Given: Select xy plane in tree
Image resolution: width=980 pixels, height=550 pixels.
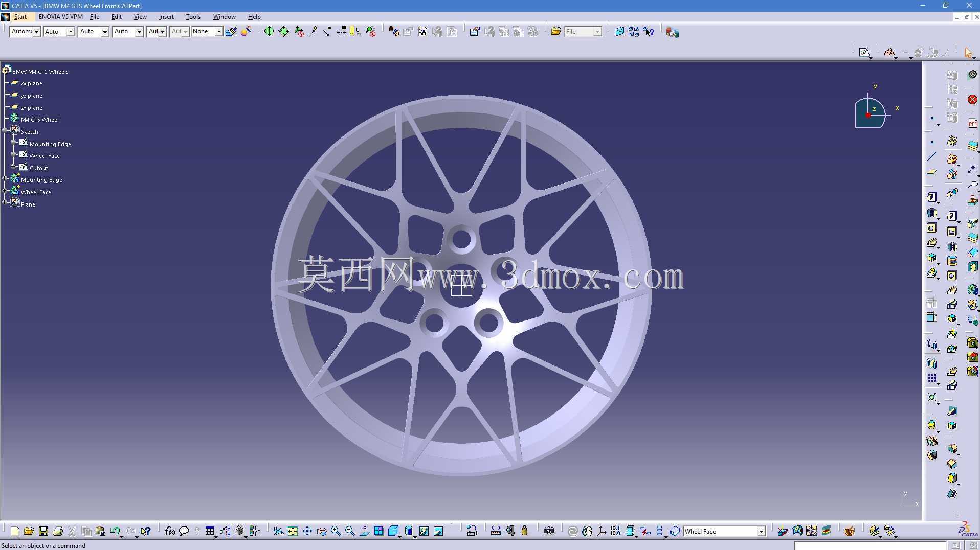Looking at the screenshot, I should point(31,83).
